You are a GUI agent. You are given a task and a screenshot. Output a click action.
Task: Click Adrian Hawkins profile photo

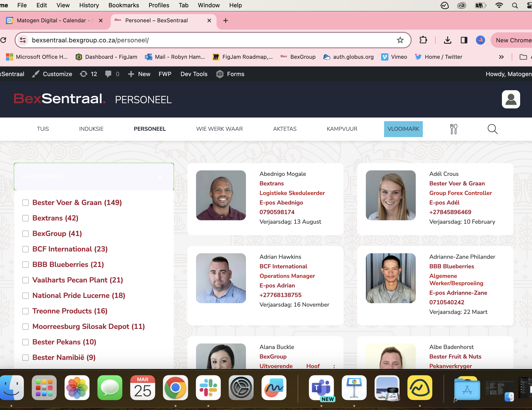221,278
